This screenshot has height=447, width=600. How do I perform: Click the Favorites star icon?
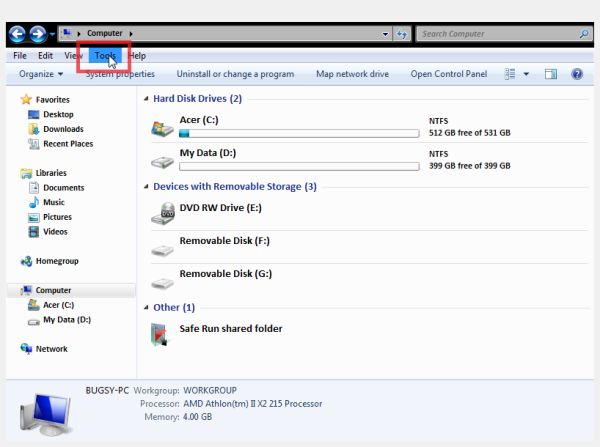[x=26, y=100]
